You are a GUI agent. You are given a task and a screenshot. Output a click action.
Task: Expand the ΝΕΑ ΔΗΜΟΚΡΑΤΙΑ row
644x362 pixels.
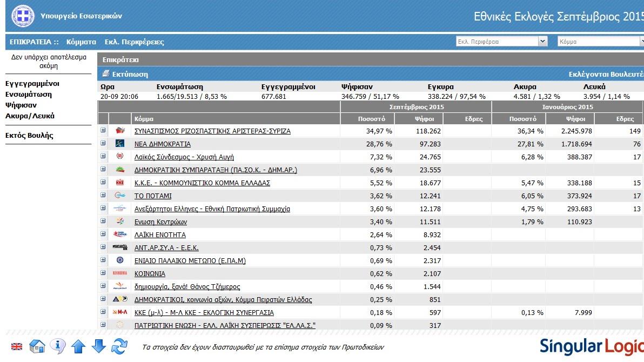click(103, 143)
